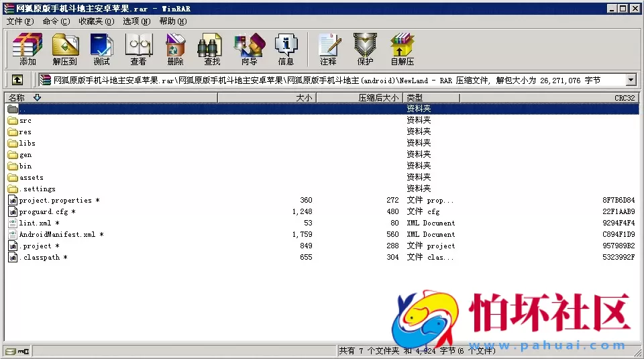Open the File (文件) menu
The height and width of the screenshot is (359, 644).
pyautogui.click(x=19, y=21)
